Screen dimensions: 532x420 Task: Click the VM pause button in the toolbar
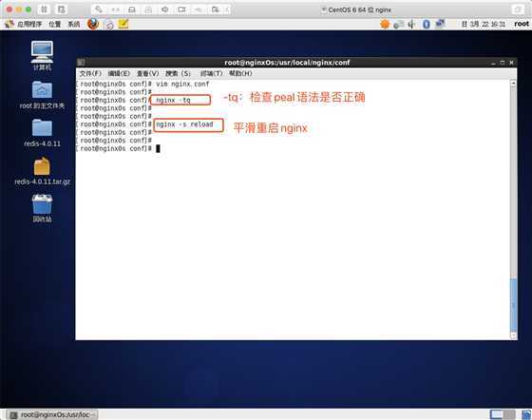[44, 10]
